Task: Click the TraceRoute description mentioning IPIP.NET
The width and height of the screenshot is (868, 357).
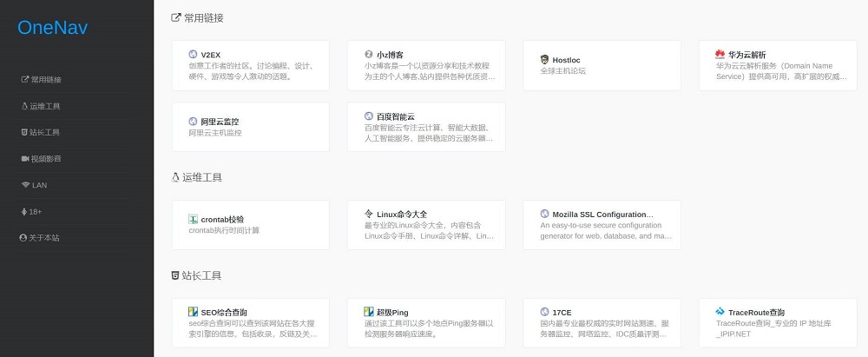Action: (774, 328)
